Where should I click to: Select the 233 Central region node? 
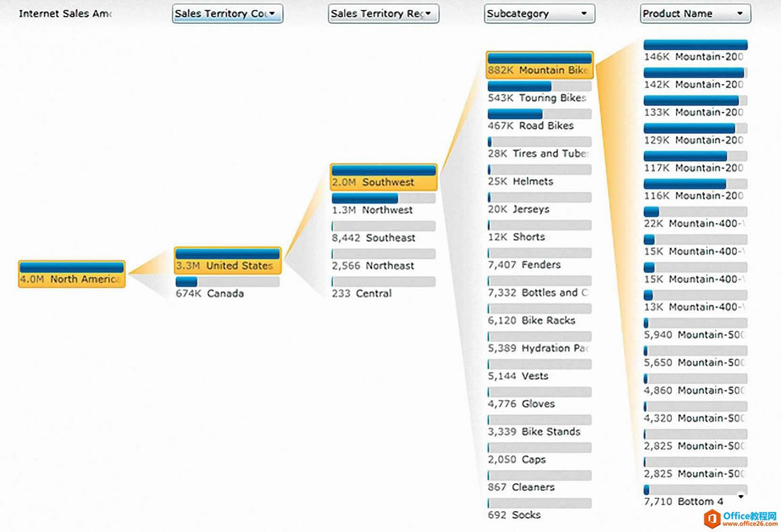(x=383, y=288)
